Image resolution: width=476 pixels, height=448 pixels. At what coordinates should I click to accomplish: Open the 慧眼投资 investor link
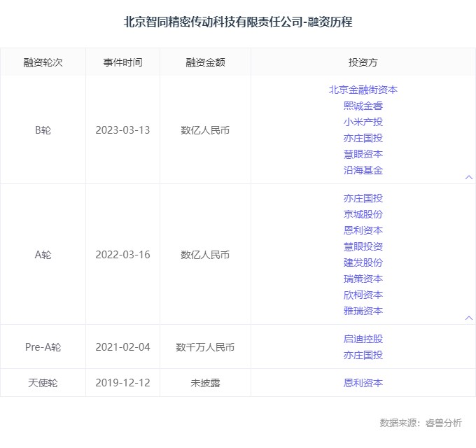(363, 246)
